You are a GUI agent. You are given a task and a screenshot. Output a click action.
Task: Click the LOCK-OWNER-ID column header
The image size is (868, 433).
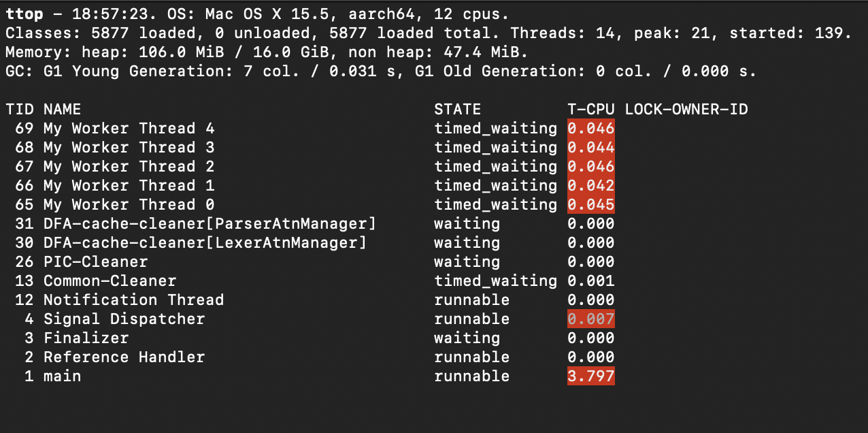(686, 110)
